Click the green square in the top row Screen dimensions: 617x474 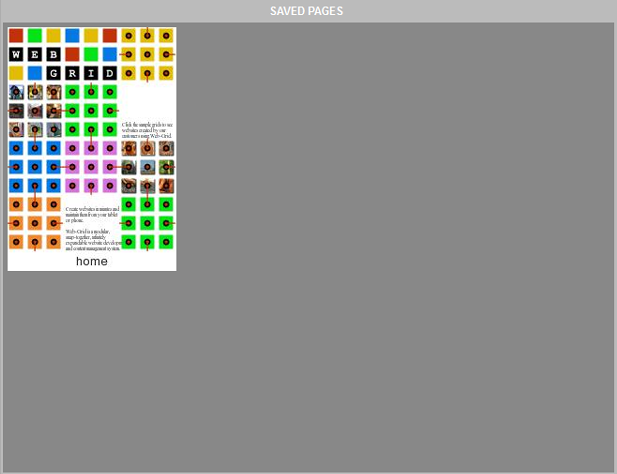pos(35,35)
